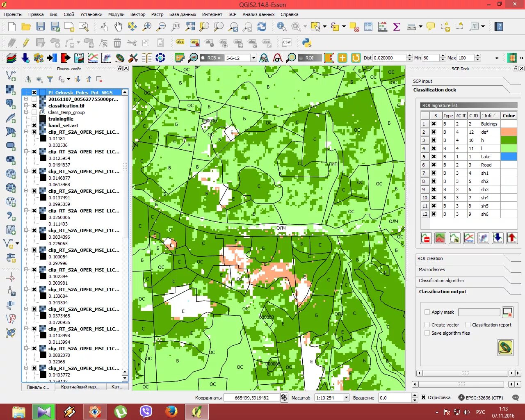
Task: Open the RGB 5-6-12 combo box
Action: coord(240,58)
